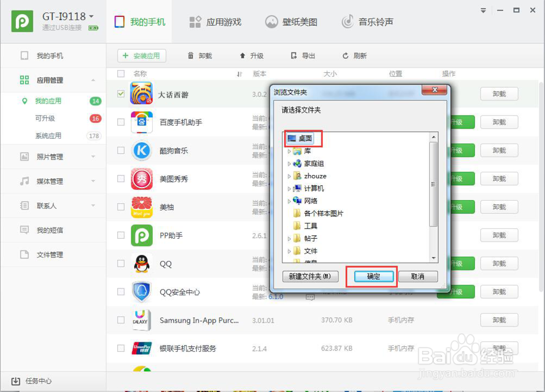The height and width of the screenshot is (392, 545).
Task: Open the 任务中心 task center
Action: 31,381
